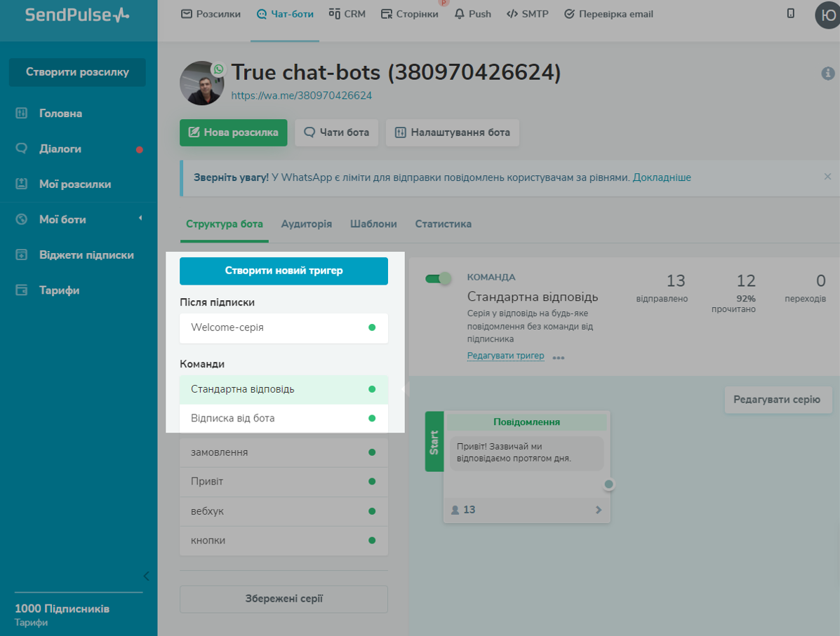The image size is (840, 636).
Task: Click Тарифи link under 1000 Підписників
Action: pos(31,623)
